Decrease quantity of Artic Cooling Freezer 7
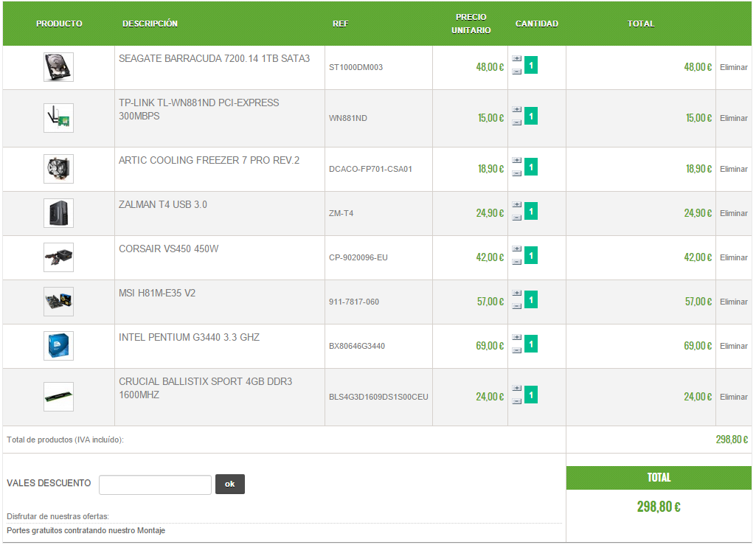The height and width of the screenshot is (545, 756). coord(516,173)
